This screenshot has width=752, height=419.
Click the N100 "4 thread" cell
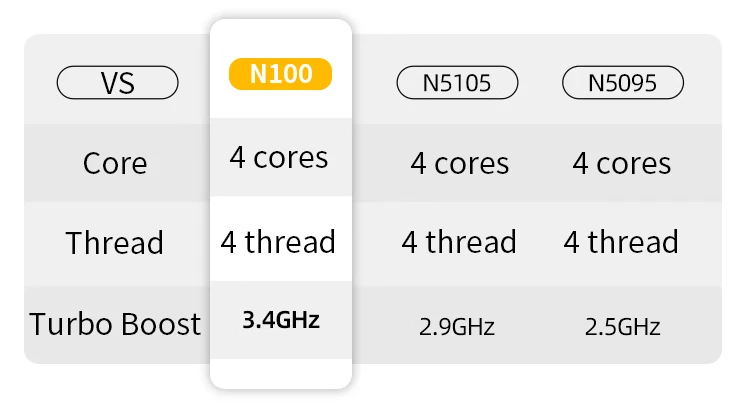pyautogui.click(x=279, y=242)
